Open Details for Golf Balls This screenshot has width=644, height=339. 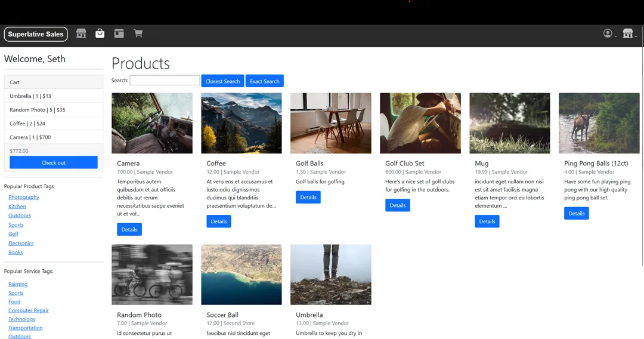coord(308,197)
